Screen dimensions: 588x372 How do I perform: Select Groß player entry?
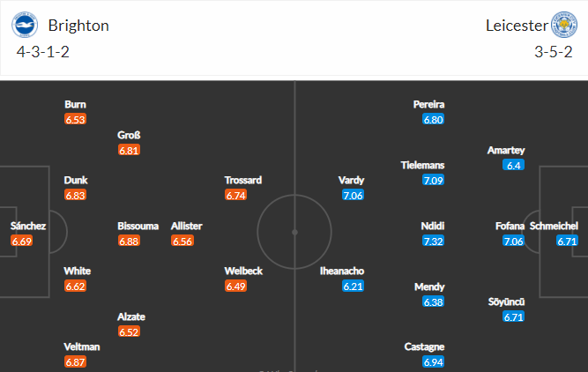129,143
